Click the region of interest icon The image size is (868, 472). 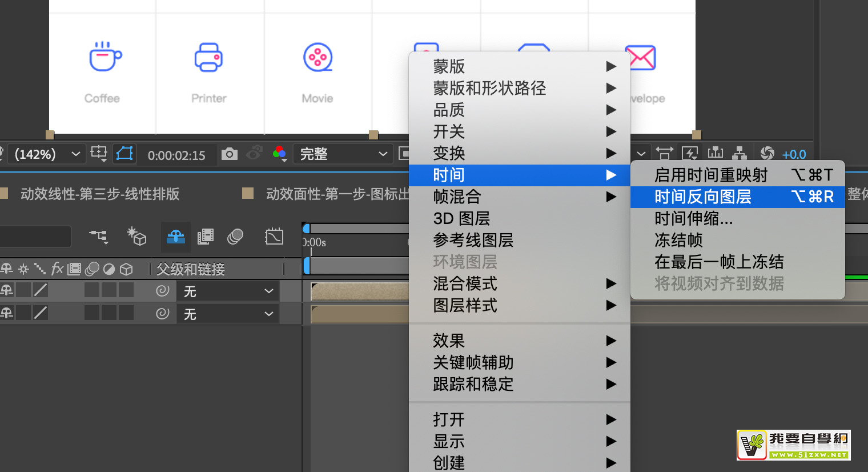coord(99,153)
